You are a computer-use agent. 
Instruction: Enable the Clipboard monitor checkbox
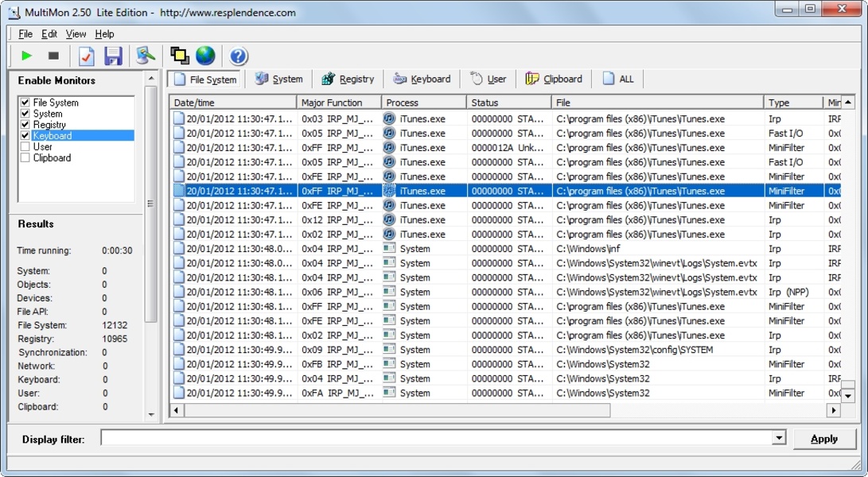tap(25, 158)
